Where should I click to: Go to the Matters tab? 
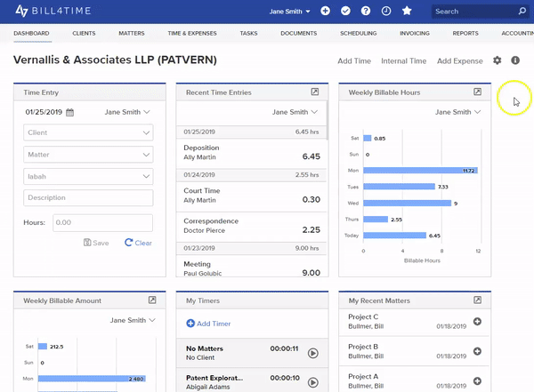[132, 34]
